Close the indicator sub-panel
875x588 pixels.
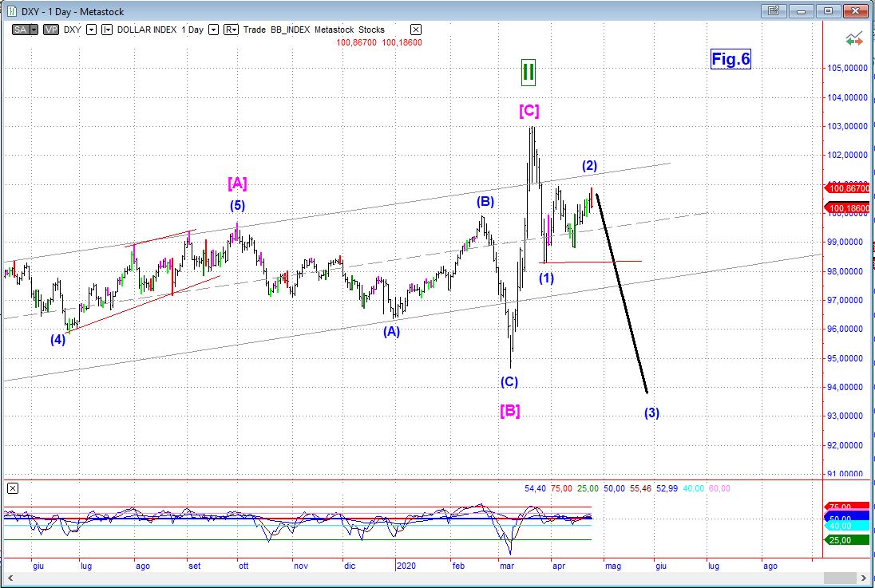coord(12,488)
